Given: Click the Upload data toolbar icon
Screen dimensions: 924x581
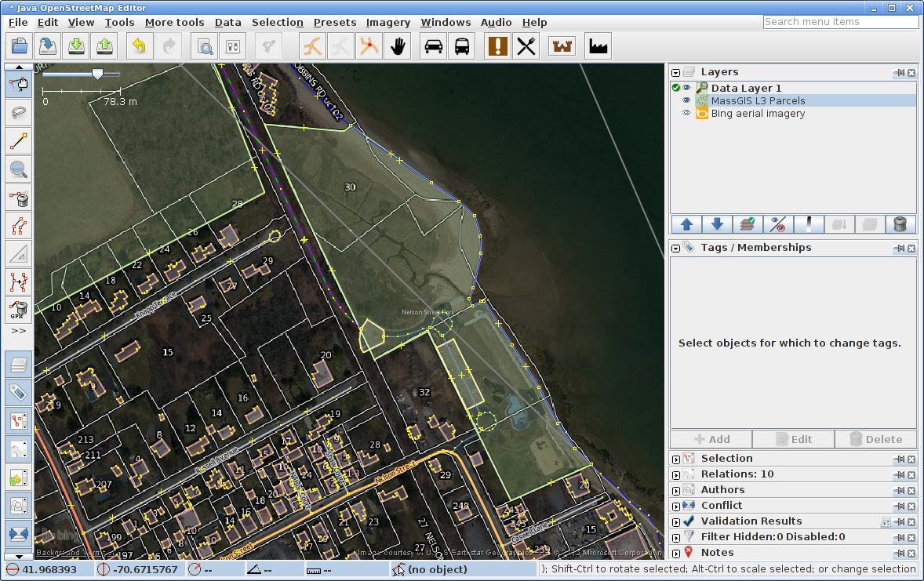Looking at the screenshot, I should 104,46.
